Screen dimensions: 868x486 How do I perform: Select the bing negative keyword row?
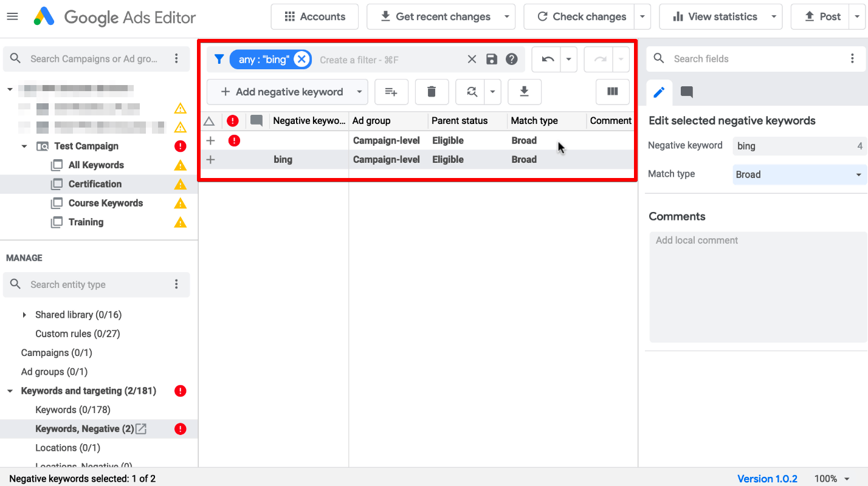pos(418,160)
